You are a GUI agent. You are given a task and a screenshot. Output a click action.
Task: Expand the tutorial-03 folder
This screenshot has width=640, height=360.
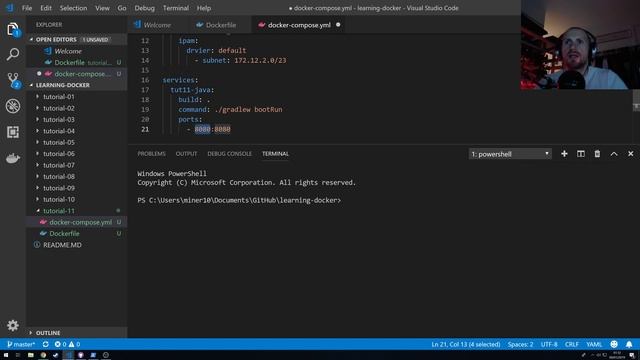(77, 120)
